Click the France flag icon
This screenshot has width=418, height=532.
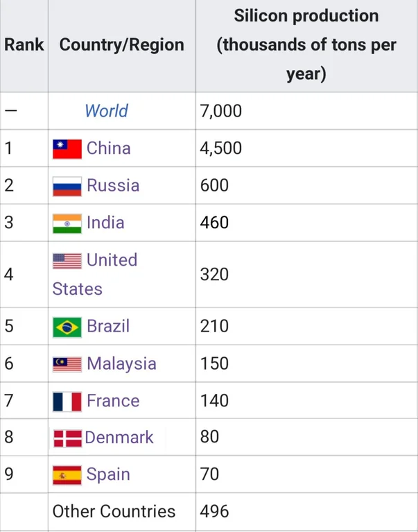[x=67, y=402]
